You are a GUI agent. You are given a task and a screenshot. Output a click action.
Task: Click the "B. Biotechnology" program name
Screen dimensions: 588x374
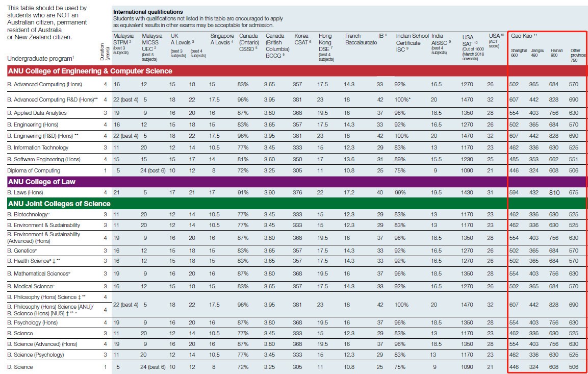coord(29,215)
